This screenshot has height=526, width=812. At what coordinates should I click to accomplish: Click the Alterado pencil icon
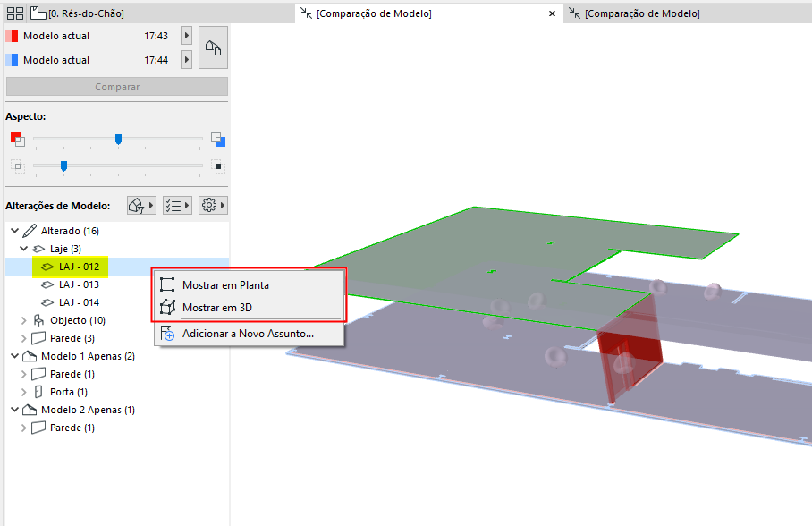tap(30, 231)
